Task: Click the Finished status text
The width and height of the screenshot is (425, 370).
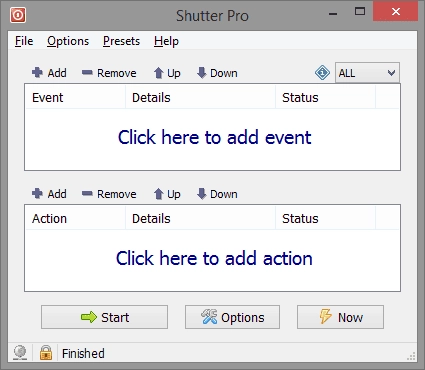Action: coord(83,353)
